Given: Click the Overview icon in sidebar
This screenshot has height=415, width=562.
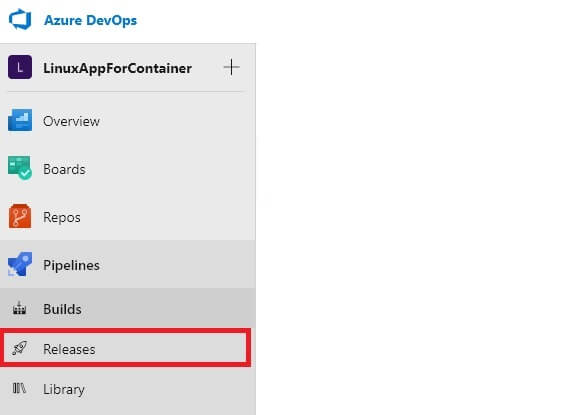Looking at the screenshot, I should pyautogui.click(x=20, y=120).
